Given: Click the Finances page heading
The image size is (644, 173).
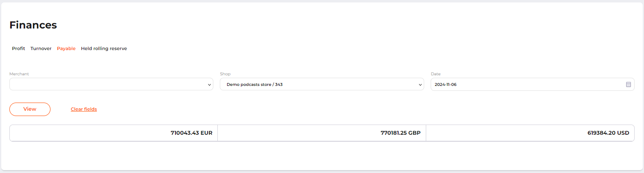Looking at the screenshot, I should pos(33,25).
